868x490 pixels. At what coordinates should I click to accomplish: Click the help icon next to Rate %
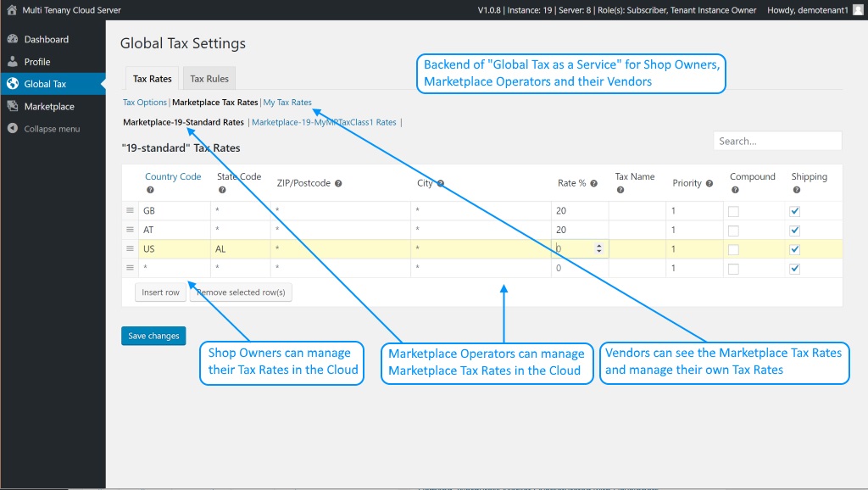(593, 183)
